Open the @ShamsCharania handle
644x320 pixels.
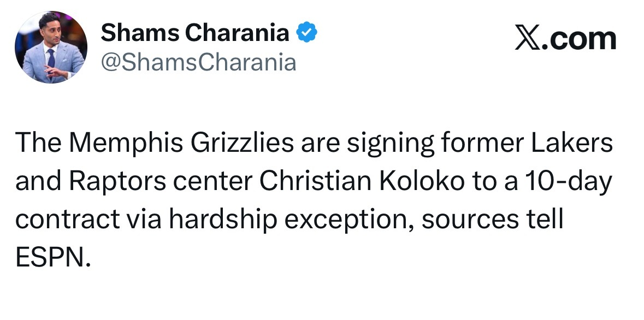[198, 62]
